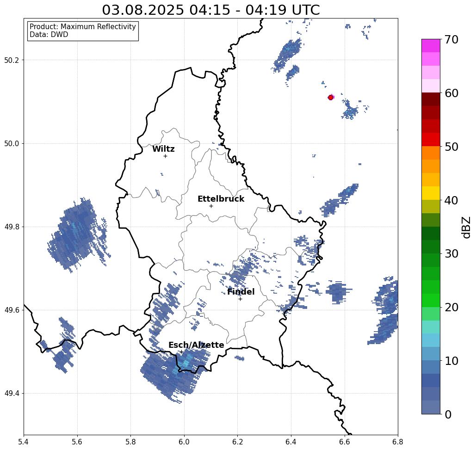Click latitude tick label 50.2
476x450 pixels.
pos(12,60)
